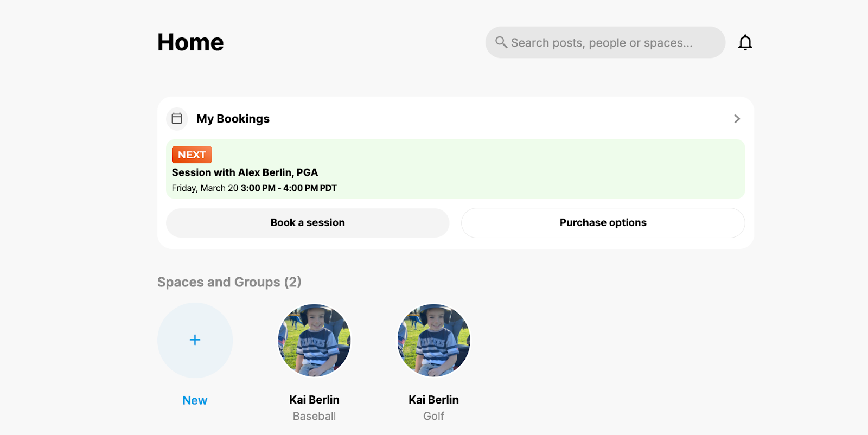Click the calendar icon beside My Bookings

pyautogui.click(x=177, y=118)
